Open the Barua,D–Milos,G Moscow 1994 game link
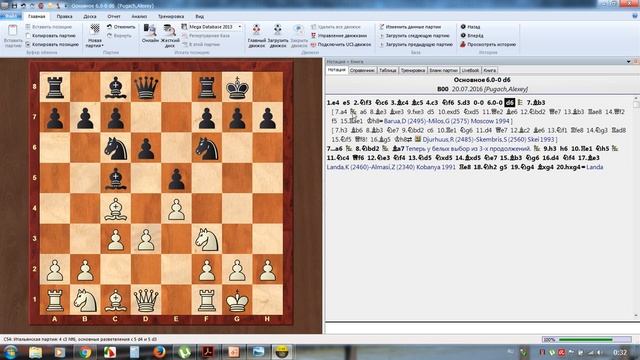 [448, 121]
